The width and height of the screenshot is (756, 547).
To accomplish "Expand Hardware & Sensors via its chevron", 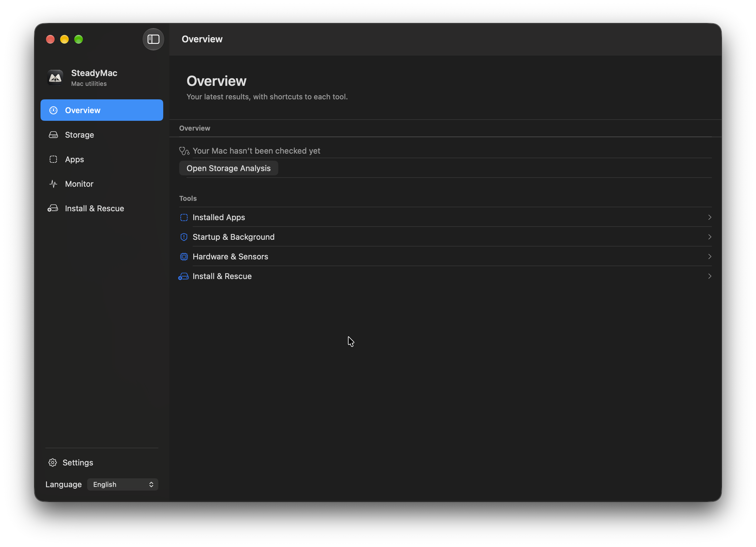I will [x=710, y=257].
